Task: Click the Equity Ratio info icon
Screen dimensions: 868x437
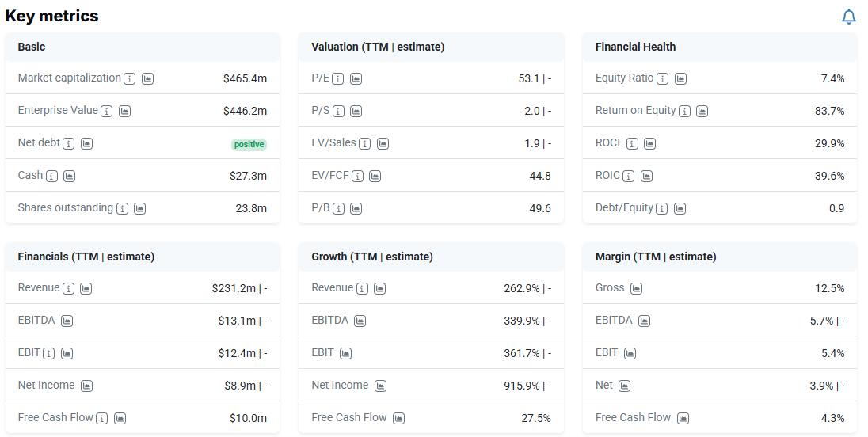Action: 663,79
